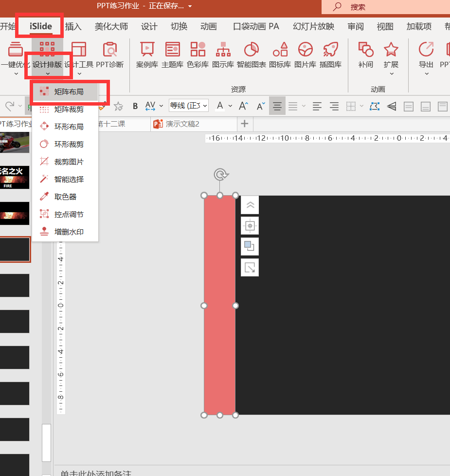The width and height of the screenshot is (450, 476).
Task: Toggle the character spacing AV option
Action: pos(150,106)
